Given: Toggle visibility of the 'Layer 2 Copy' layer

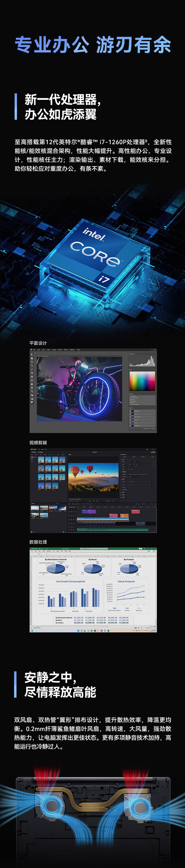Looking at the screenshot, I should (x=130, y=417).
